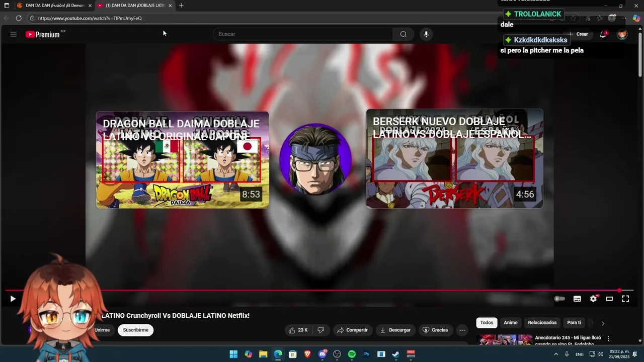Click the video title text

point(175,316)
